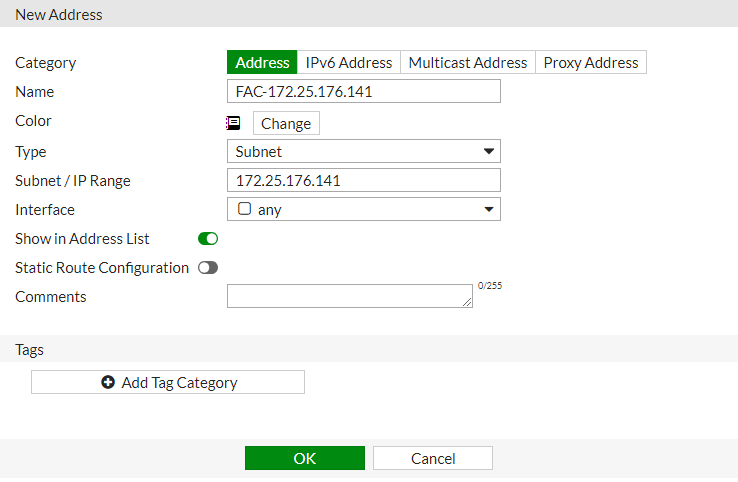Click the 'any' interface icon
The width and height of the screenshot is (738, 482).
(244, 210)
